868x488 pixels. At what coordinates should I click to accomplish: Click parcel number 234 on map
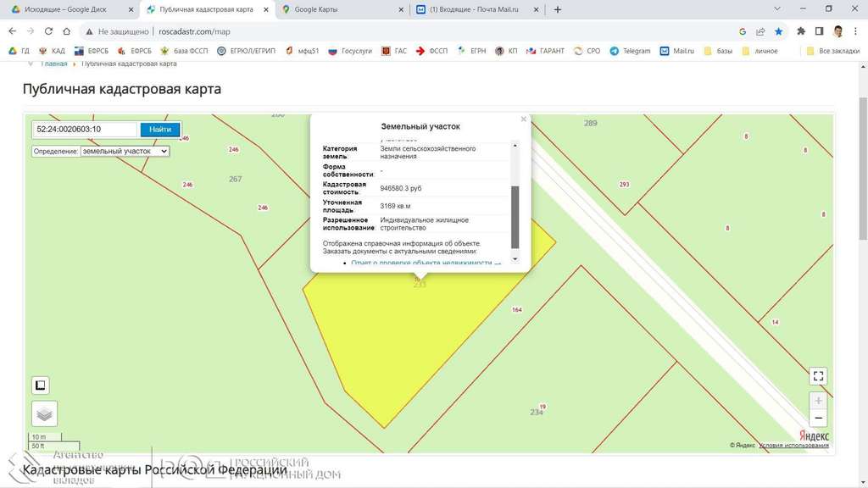[537, 413]
